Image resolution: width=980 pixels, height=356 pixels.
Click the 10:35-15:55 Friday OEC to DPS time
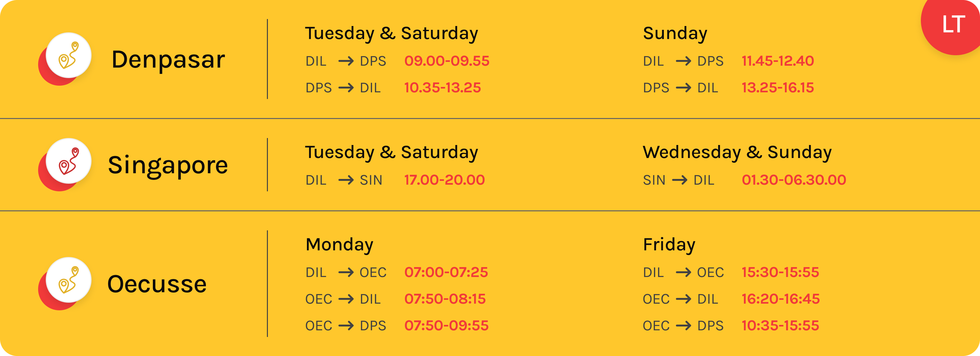pos(780,326)
